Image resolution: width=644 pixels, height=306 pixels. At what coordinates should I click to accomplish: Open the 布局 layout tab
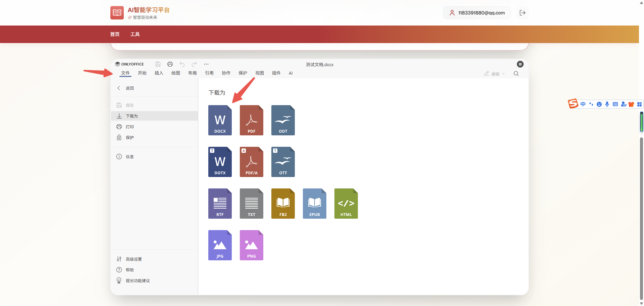193,73
